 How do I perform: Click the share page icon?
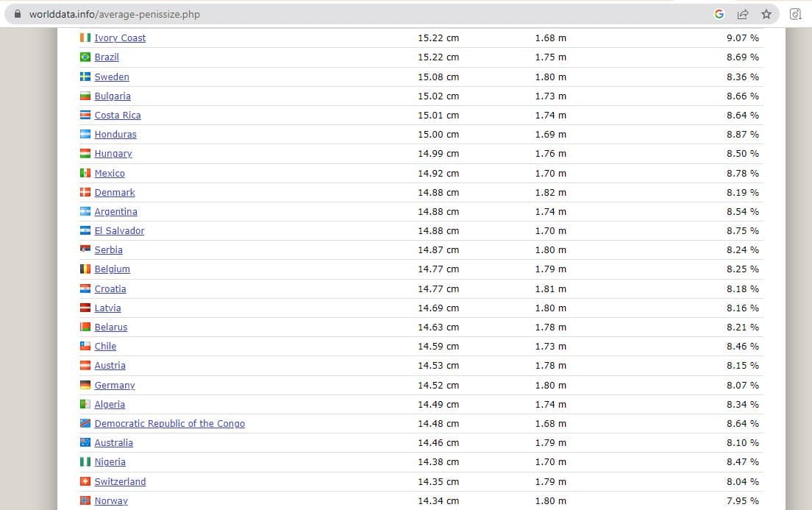coord(743,14)
